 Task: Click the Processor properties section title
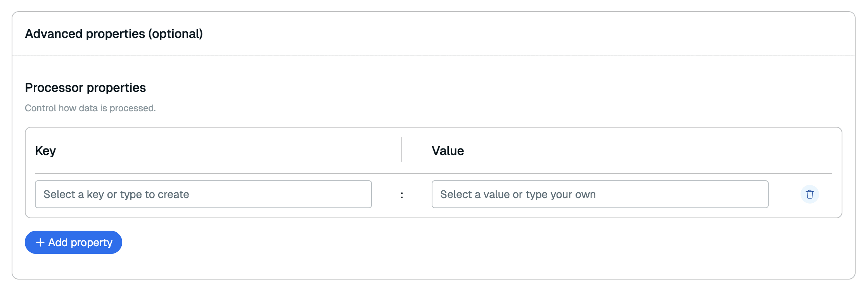(85, 88)
